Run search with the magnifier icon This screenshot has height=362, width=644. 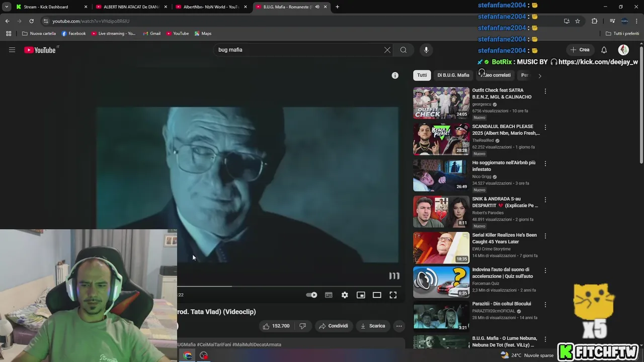tap(404, 50)
